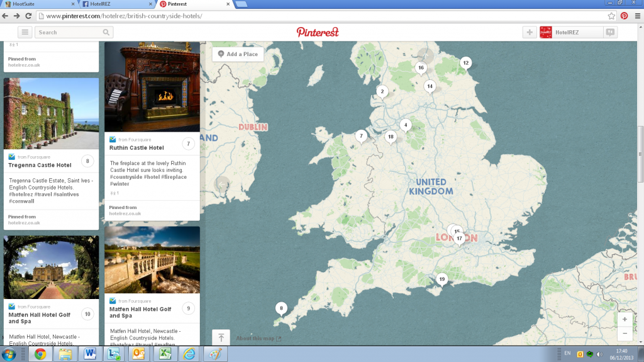The image size is (644, 362).
Task: Click the HotelREZ account name
Action: pos(567,32)
